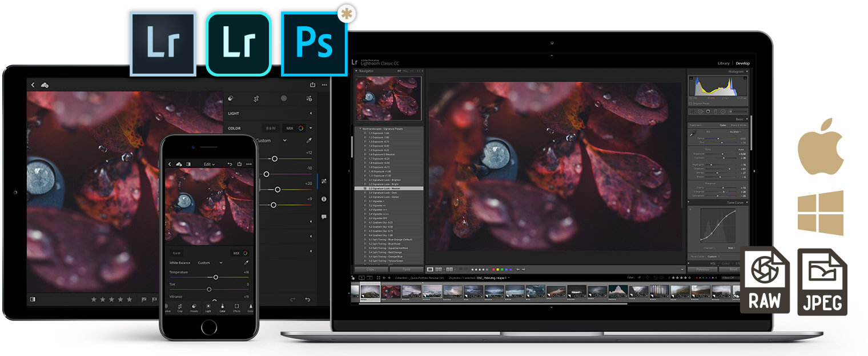Collapse the Navigator panel in Lightroom Classic

pyautogui.click(x=356, y=71)
